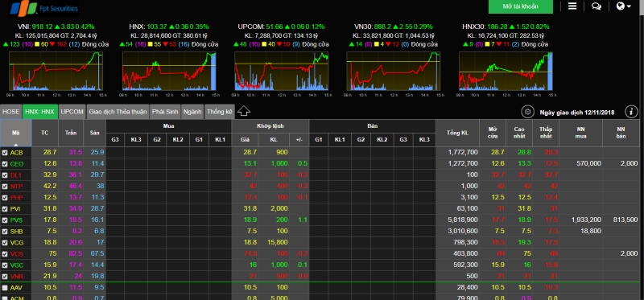
Task: Click the Sàn column header
Action: coord(94,133)
